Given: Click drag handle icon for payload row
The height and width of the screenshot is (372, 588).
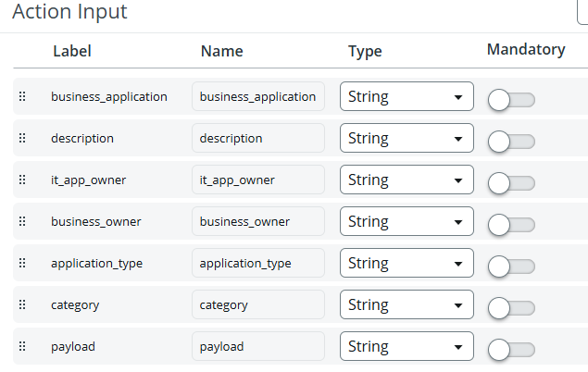Looking at the screenshot, I should coord(22,346).
